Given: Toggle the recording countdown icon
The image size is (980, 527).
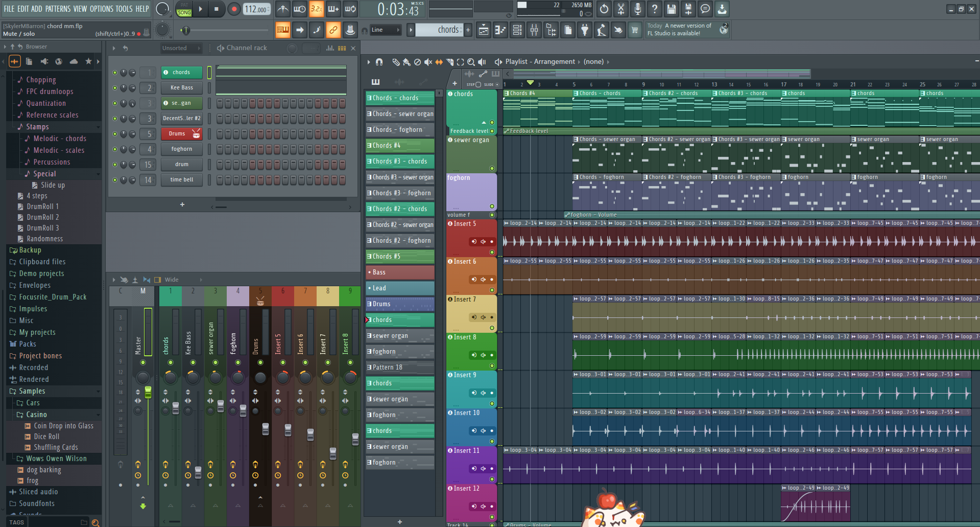Looking at the screenshot, I should point(317,9).
